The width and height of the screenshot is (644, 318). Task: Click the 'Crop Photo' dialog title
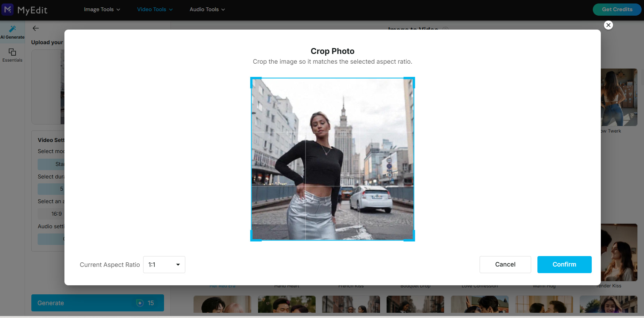pos(333,51)
